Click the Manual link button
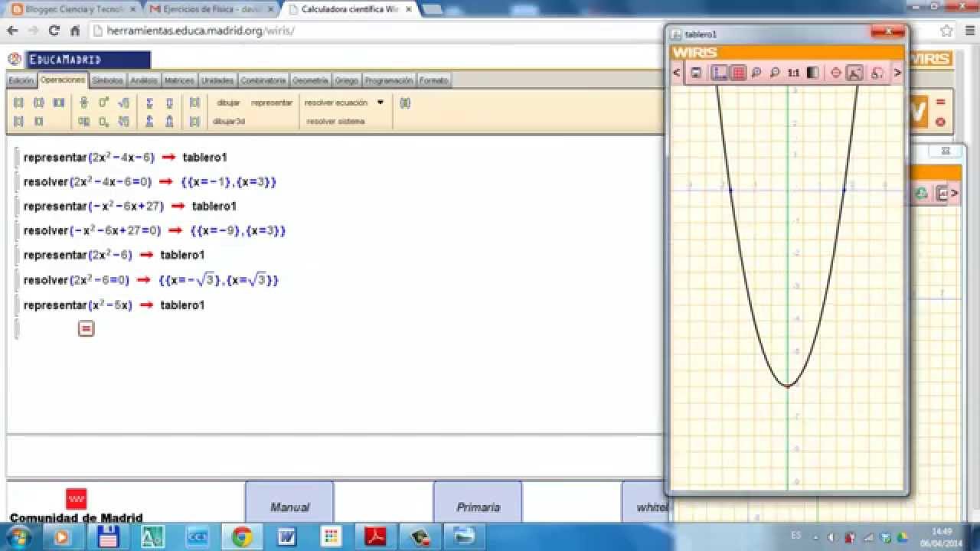The image size is (980, 551). pos(289,502)
